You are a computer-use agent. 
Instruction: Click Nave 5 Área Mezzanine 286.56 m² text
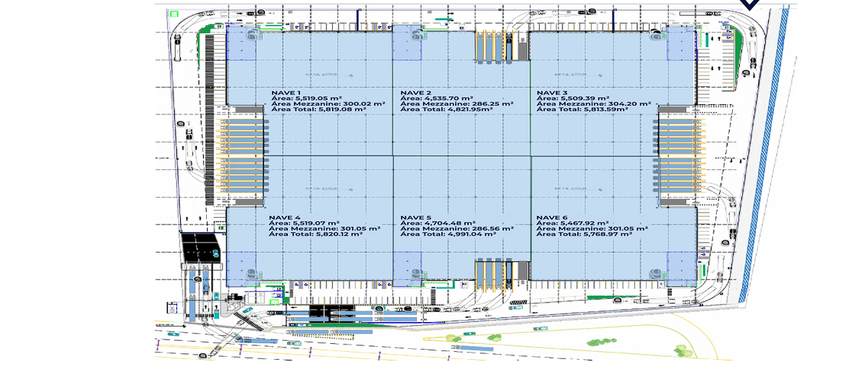coord(456,229)
